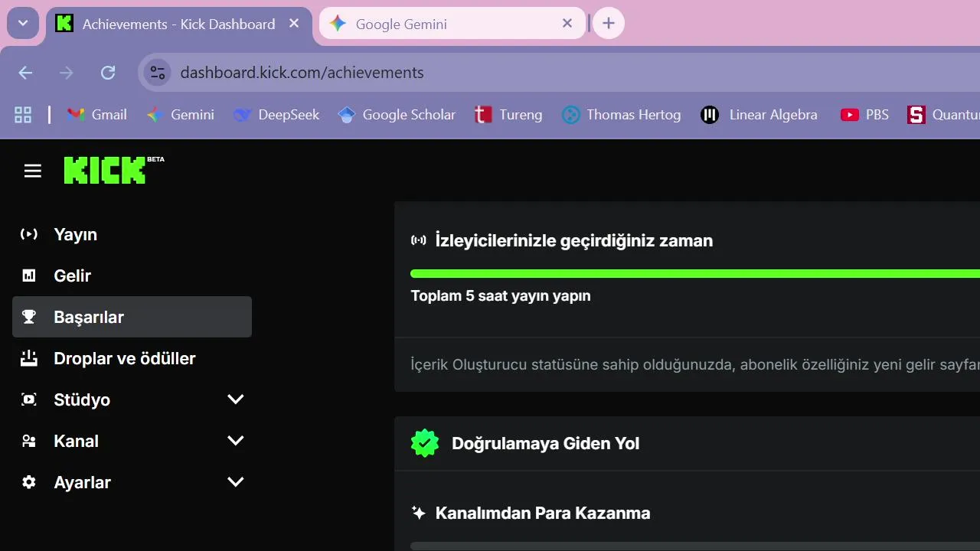This screenshot has height=551, width=980.
Task: Open the Google Scholar bookmark
Action: tap(397, 115)
